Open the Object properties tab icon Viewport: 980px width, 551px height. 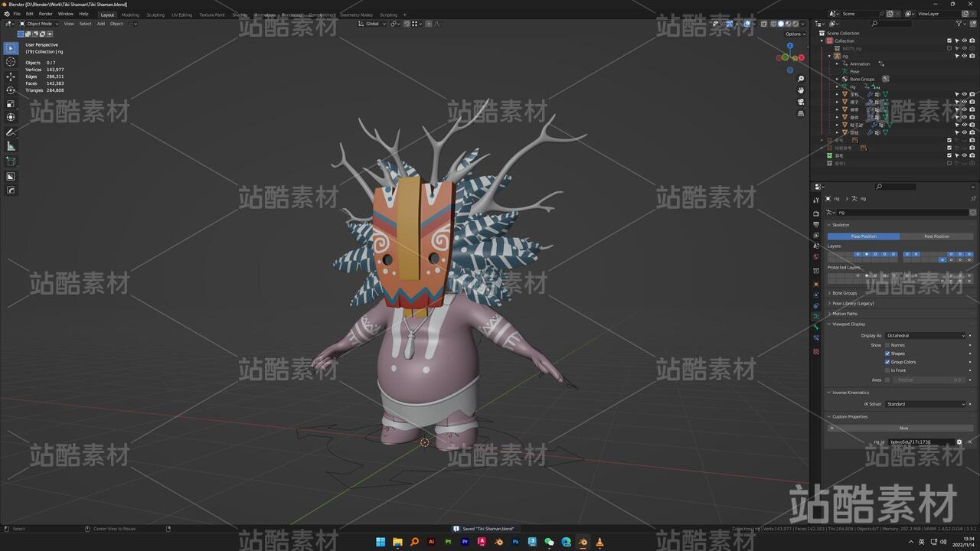pos(816,284)
